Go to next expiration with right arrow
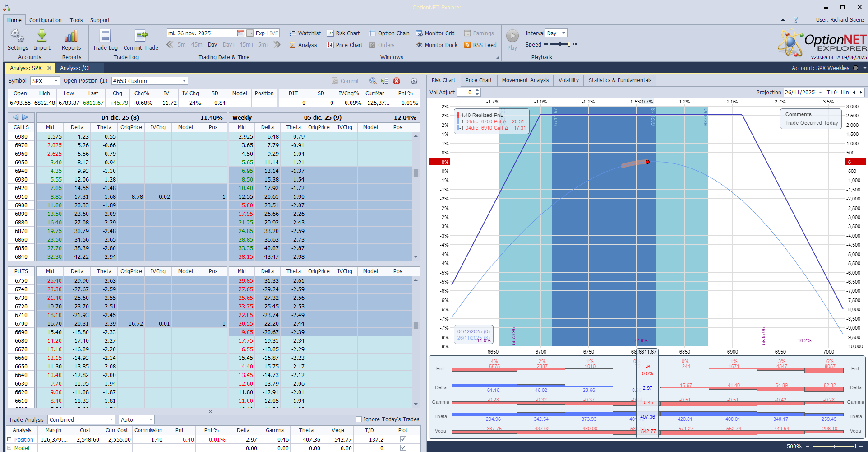This screenshot has width=868, height=452. coord(25,117)
